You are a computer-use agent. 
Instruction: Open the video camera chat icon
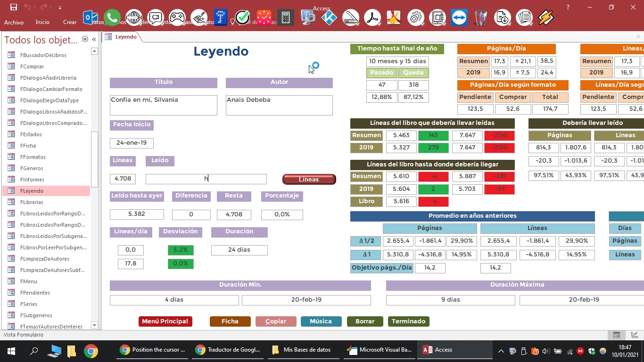(156, 18)
